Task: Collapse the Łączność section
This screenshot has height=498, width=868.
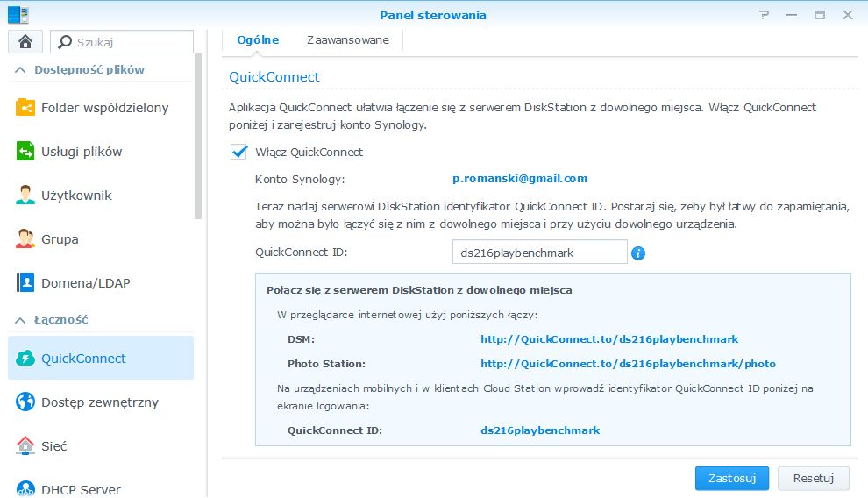Action: click(x=20, y=320)
